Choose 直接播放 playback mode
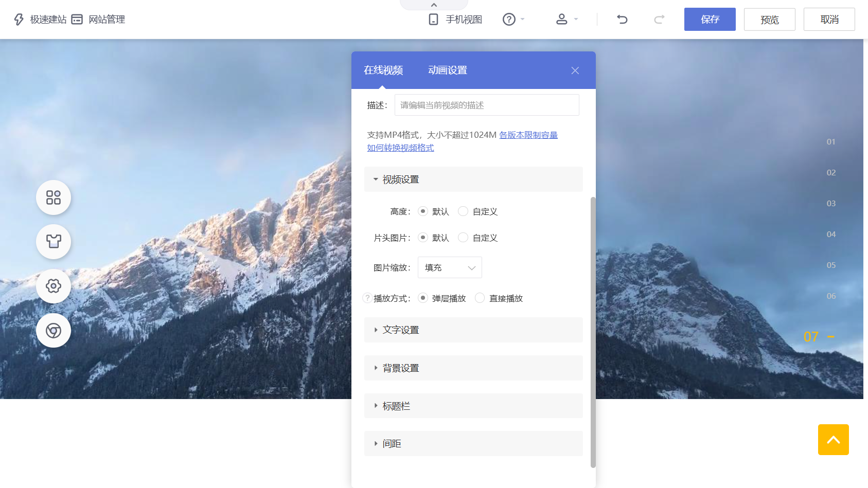This screenshot has height=488, width=868. [x=480, y=298]
